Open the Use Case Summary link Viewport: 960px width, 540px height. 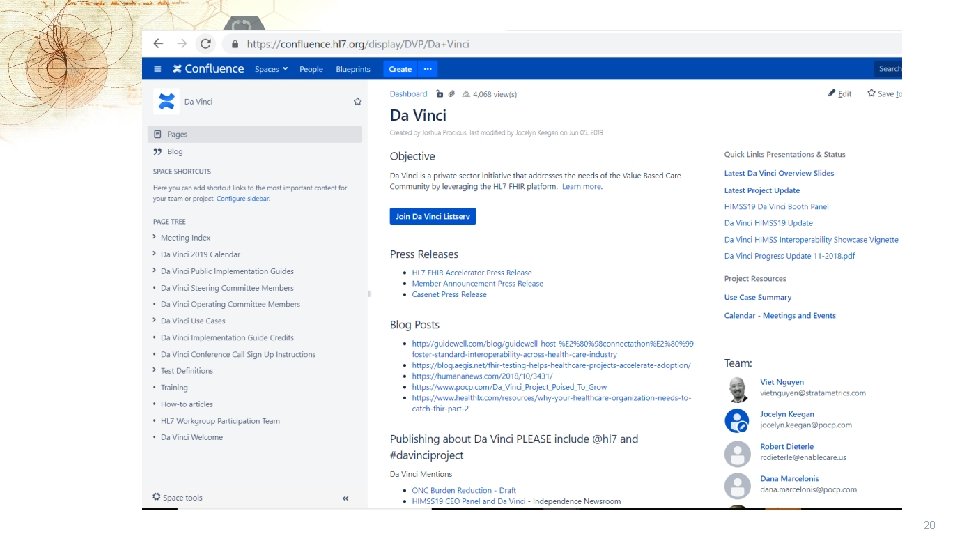[757, 298]
